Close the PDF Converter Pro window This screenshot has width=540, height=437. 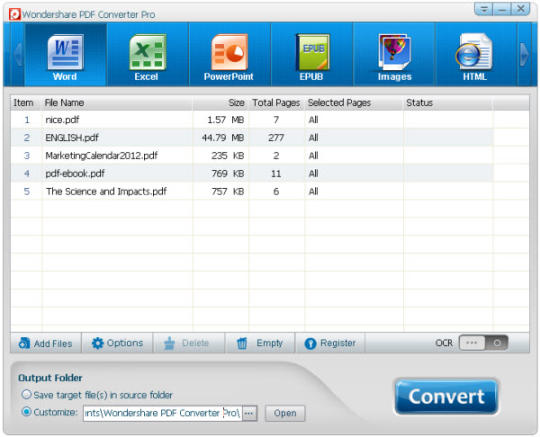520,9
